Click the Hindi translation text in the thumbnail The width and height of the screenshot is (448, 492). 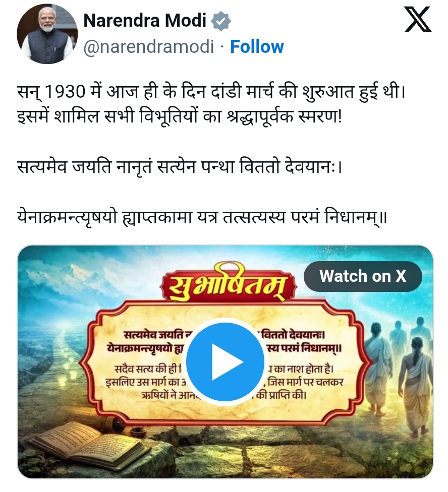pyautogui.click(x=224, y=382)
